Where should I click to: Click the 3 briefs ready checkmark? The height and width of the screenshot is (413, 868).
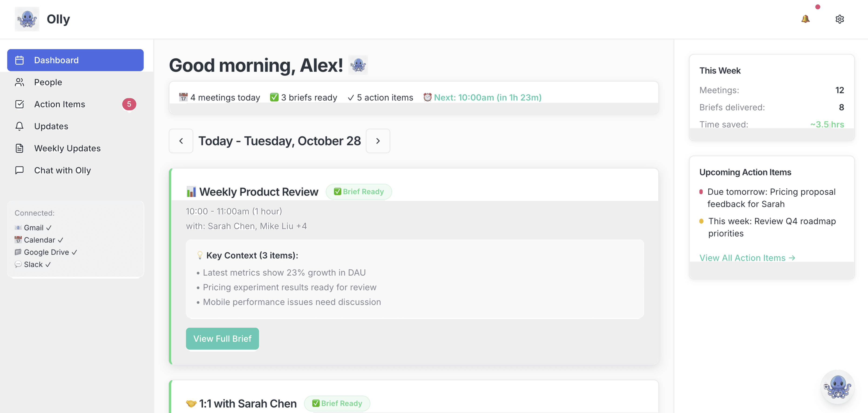274,97
